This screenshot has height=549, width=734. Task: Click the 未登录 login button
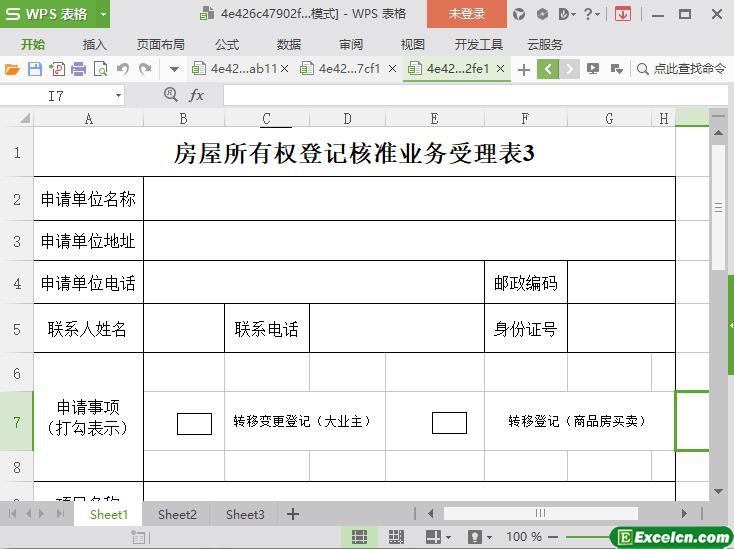pyautogui.click(x=467, y=14)
